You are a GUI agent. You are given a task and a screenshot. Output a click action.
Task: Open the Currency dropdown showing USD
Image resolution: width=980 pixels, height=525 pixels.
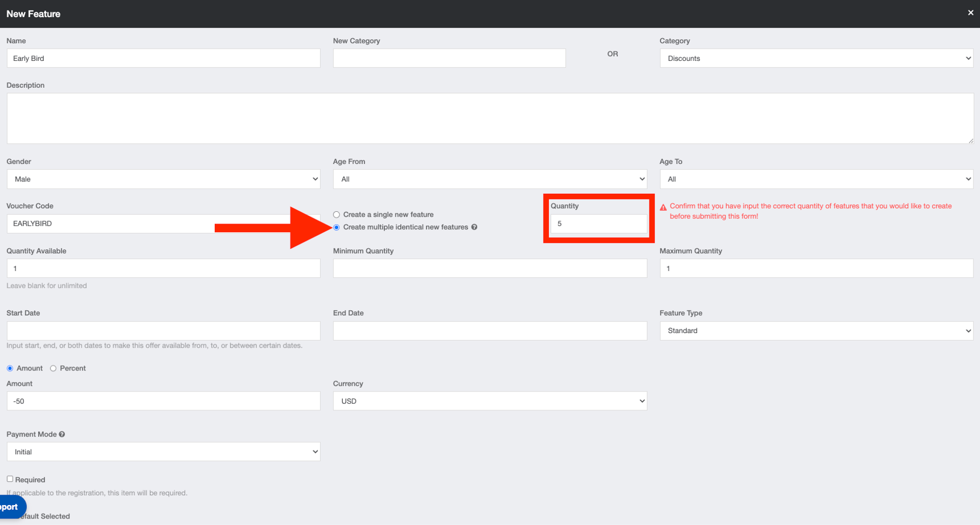pos(490,401)
